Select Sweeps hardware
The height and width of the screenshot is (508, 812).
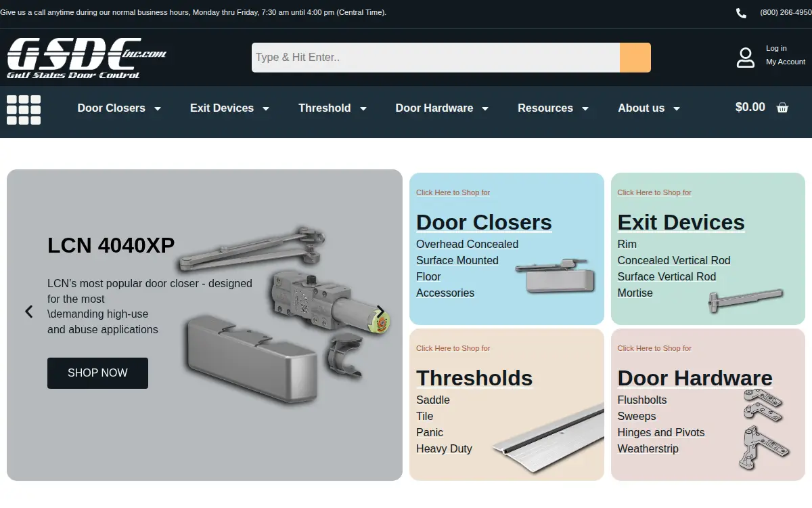click(x=637, y=416)
